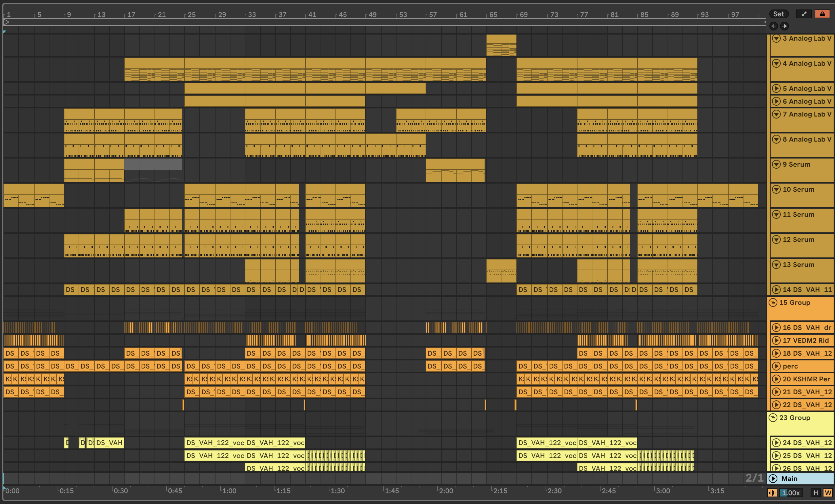835x504 pixels.
Task: Toggle the H optimize height button
Action: pyautogui.click(x=815, y=493)
